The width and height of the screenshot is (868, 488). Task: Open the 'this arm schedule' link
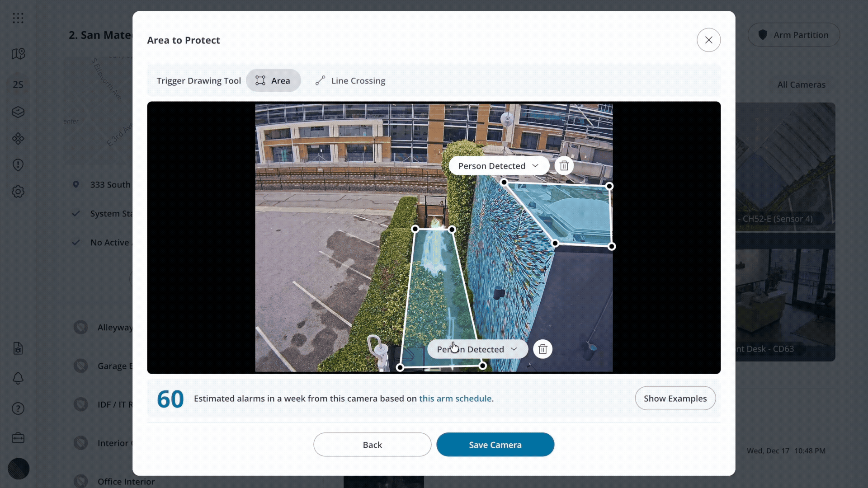[x=455, y=399]
